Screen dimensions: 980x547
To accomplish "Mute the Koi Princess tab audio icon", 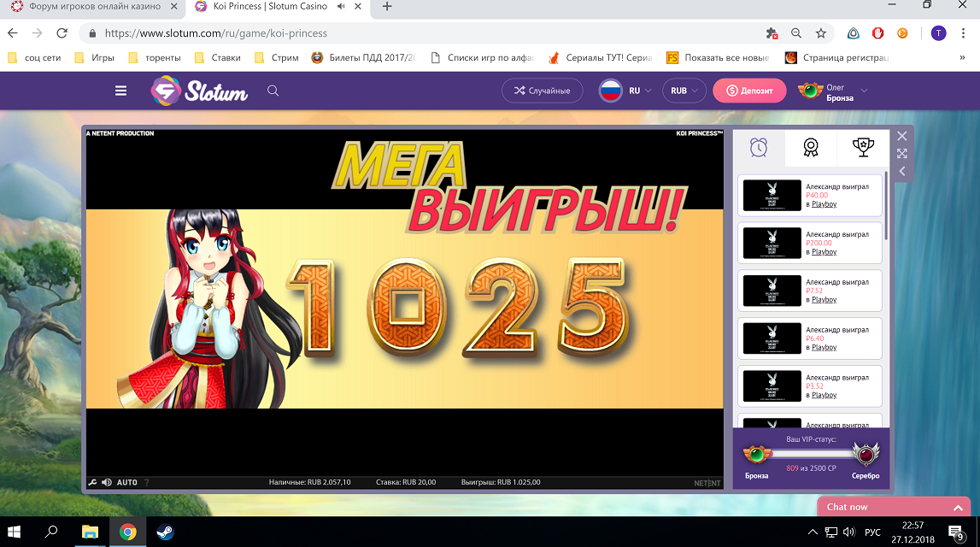I will (x=341, y=6).
